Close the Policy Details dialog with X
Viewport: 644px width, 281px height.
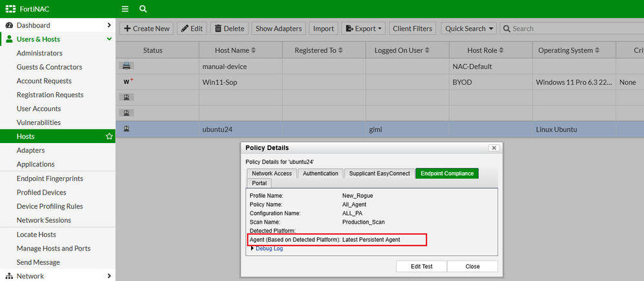pyautogui.click(x=494, y=148)
